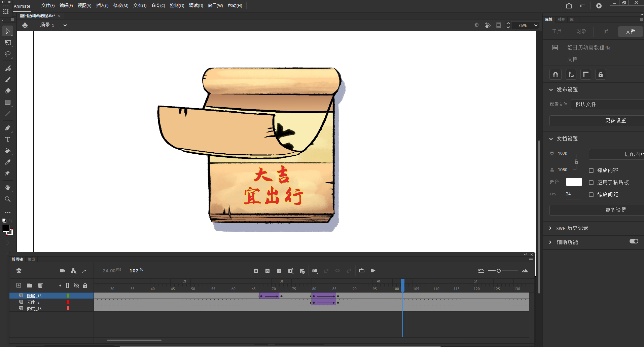Viewport: 644px width, 347px height.
Task: Collapse the 文档设置 section
Action: [551, 139]
